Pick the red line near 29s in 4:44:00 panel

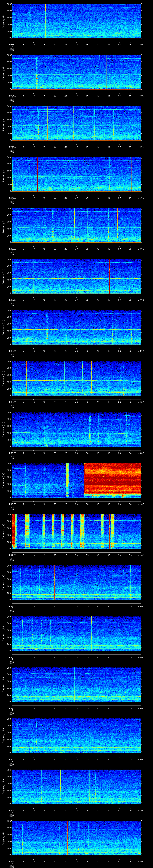pos(74,684)
